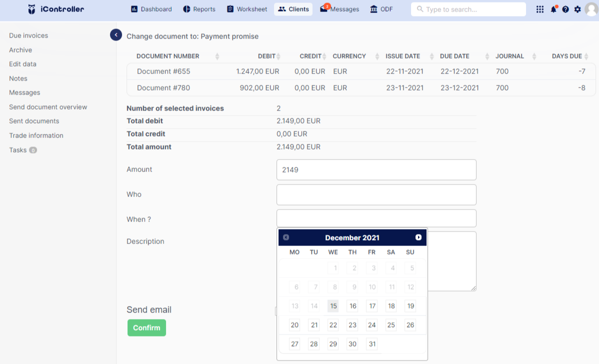Click the search magnifier icon
This screenshot has height=364, width=599.
[x=420, y=9]
